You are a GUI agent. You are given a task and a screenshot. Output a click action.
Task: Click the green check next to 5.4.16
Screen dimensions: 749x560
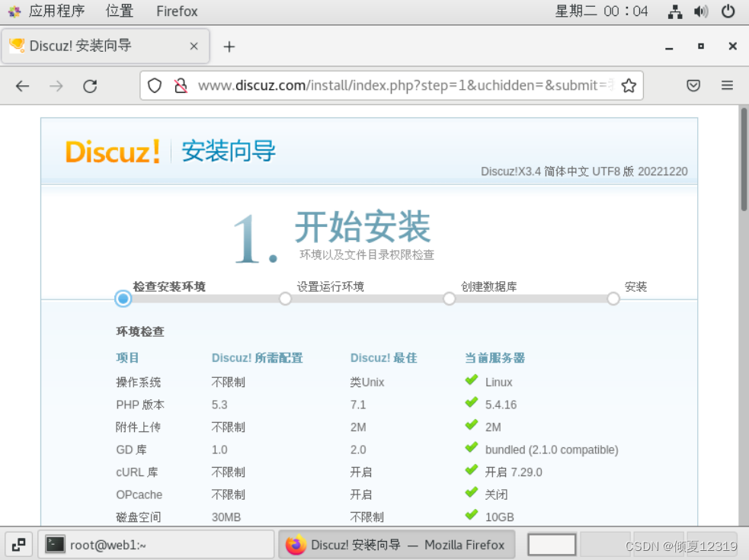point(472,403)
